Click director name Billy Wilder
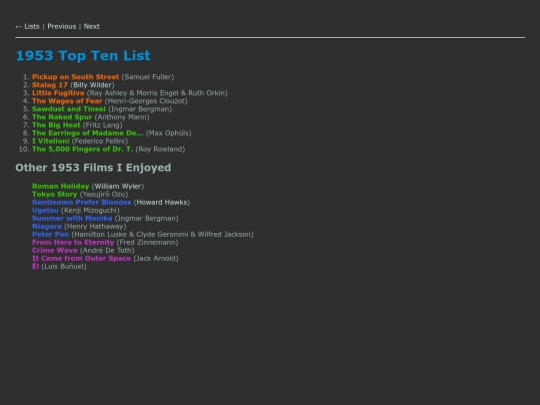The width and height of the screenshot is (540, 405). pyautogui.click(x=92, y=85)
